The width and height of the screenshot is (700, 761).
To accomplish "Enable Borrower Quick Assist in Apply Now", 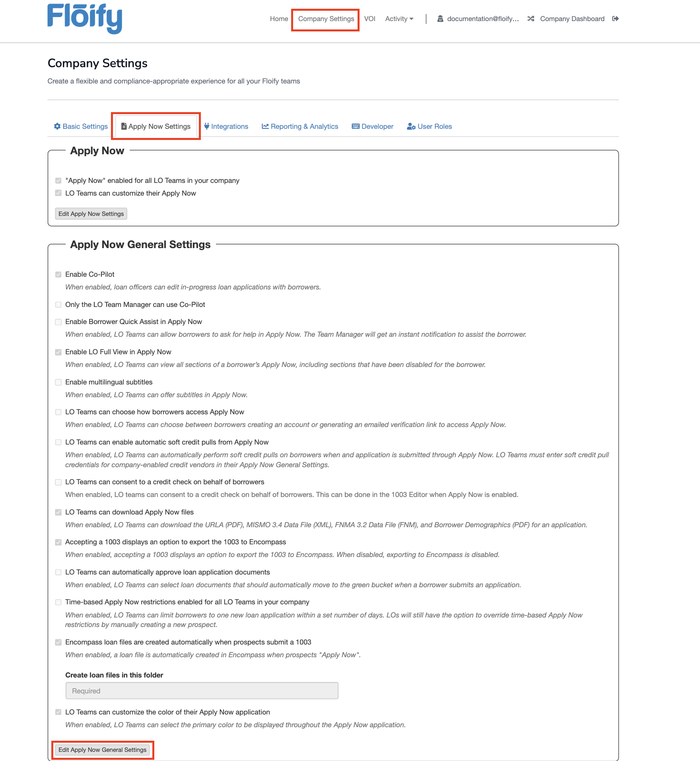I will [x=58, y=322].
